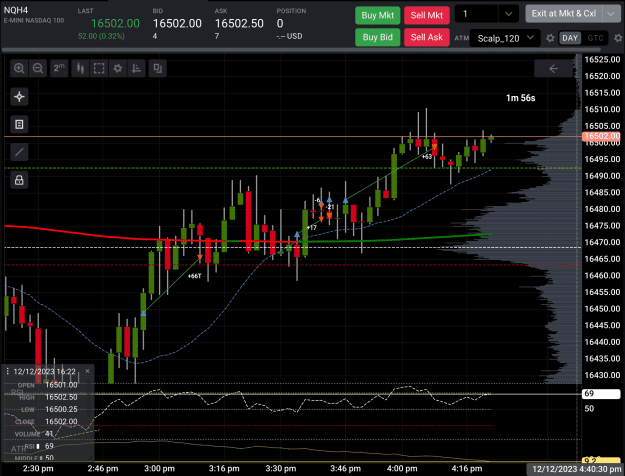Select the line drawing tool
The width and height of the screenshot is (625, 476).
pyautogui.click(x=19, y=152)
